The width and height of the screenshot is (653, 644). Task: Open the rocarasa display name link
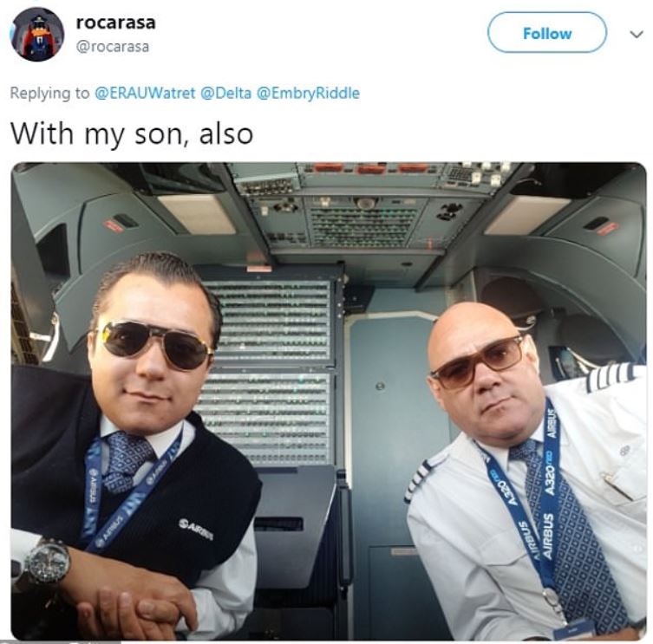(116, 22)
